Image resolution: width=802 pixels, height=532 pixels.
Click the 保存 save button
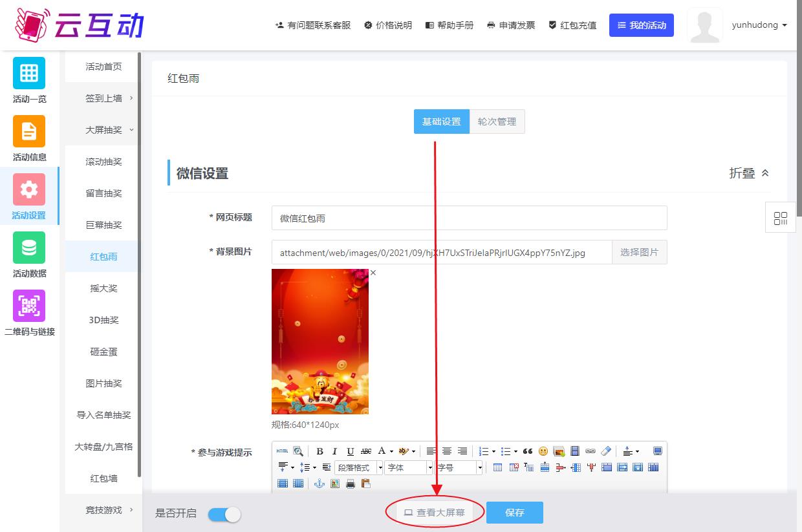pyautogui.click(x=514, y=513)
